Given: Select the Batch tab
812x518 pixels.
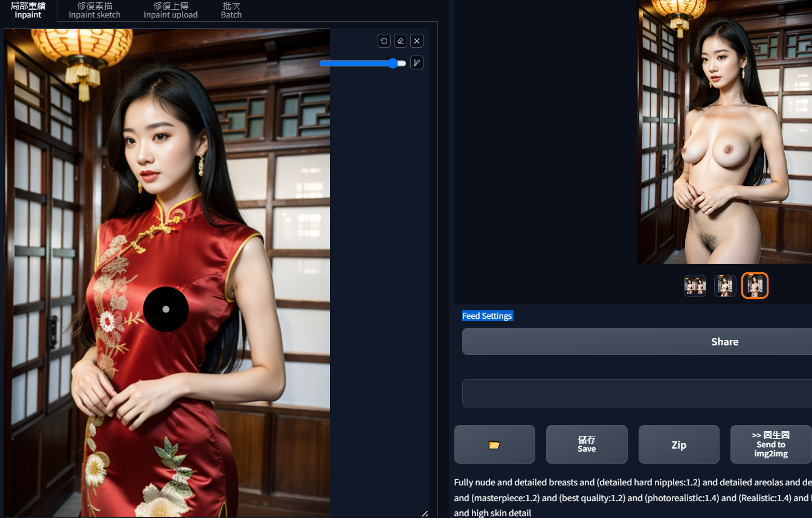Looking at the screenshot, I should coord(231,10).
